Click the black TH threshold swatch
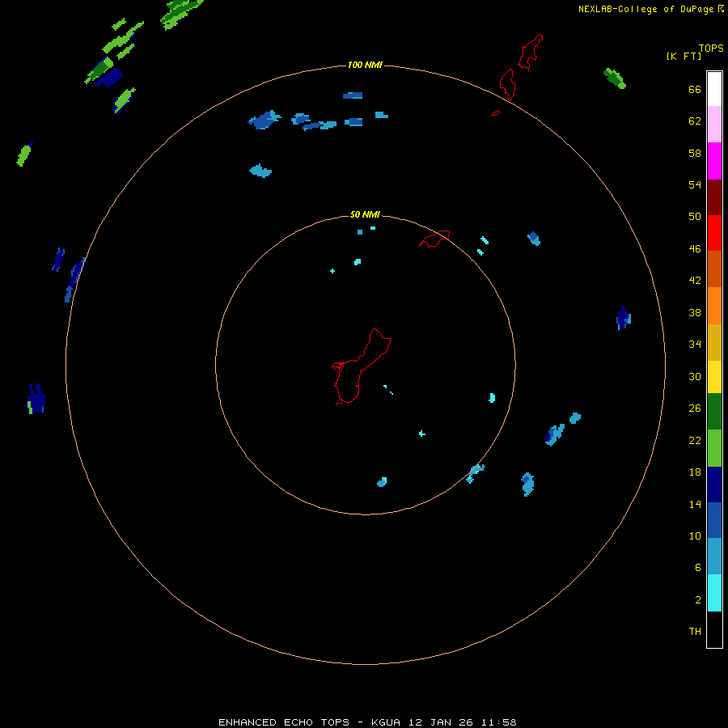This screenshot has width=728, height=728. pyautogui.click(x=714, y=629)
